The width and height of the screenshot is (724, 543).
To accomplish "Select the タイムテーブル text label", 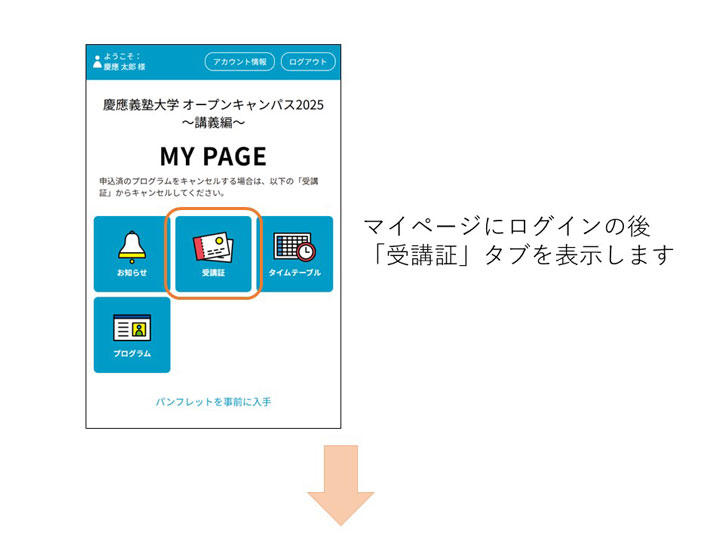I will pos(293,273).
